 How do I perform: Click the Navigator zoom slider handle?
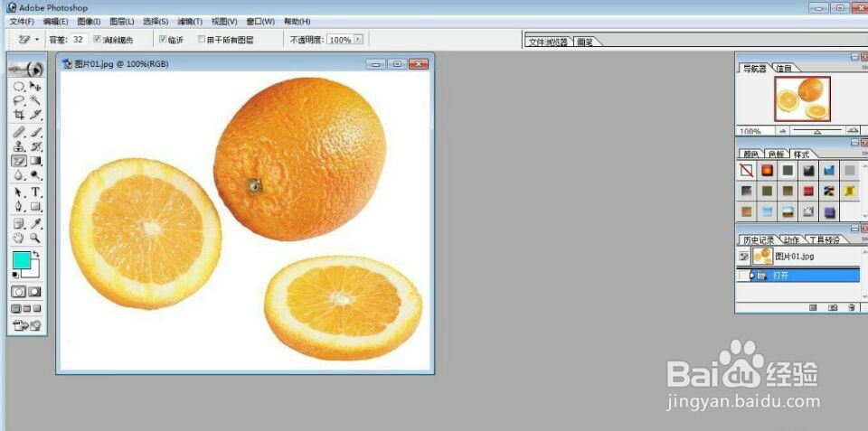pos(817,132)
